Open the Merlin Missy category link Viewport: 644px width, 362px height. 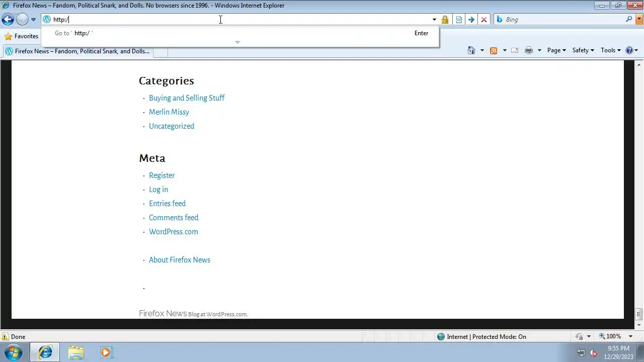click(169, 112)
